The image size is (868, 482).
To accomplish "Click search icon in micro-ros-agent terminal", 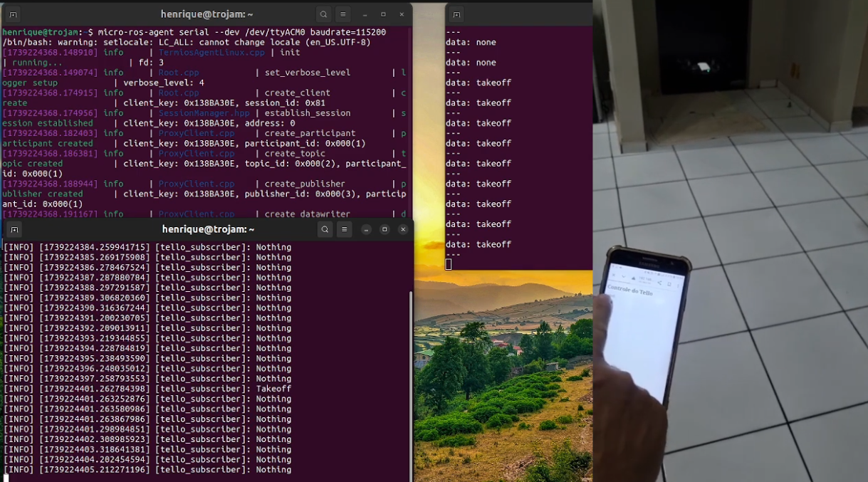I will point(323,14).
